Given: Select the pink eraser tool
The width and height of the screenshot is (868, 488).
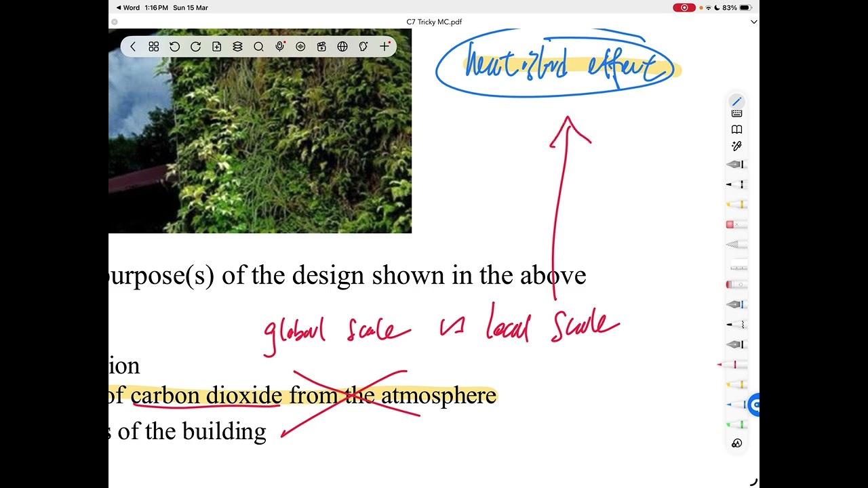Looking at the screenshot, I should pos(736,224).
